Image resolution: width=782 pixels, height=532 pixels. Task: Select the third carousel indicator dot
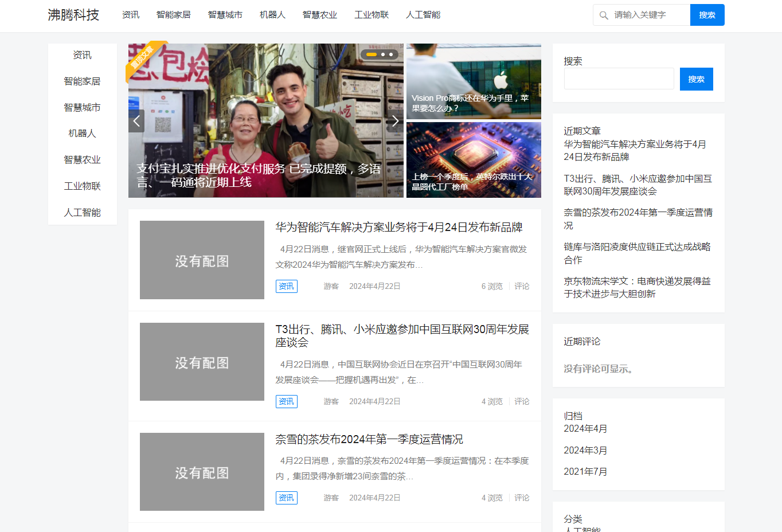pyautogui.click(x=391, y=54)
